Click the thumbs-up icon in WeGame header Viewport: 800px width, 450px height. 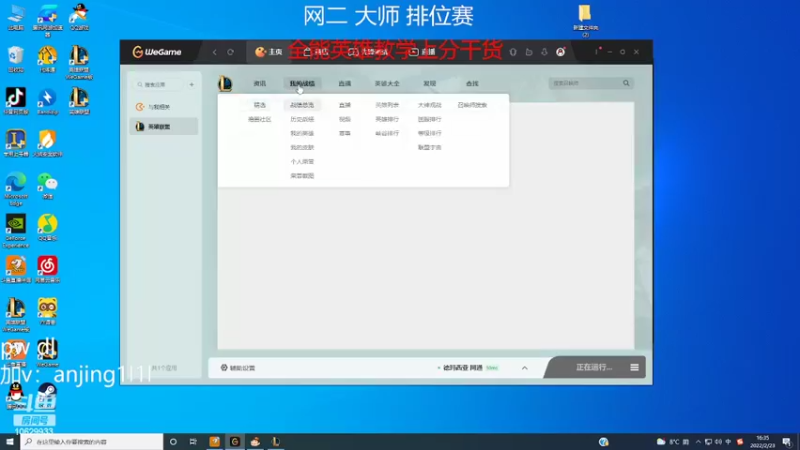click(529, 52)
